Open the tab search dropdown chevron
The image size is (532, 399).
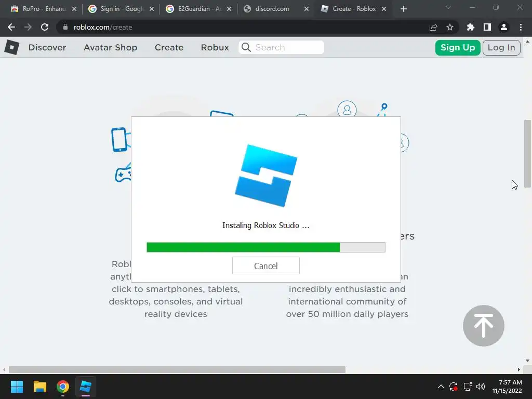[448, 7]
